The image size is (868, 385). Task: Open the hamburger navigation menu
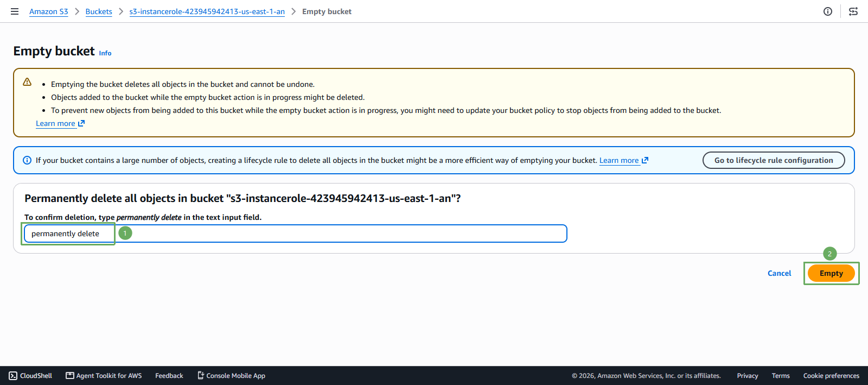click(15, 11)
